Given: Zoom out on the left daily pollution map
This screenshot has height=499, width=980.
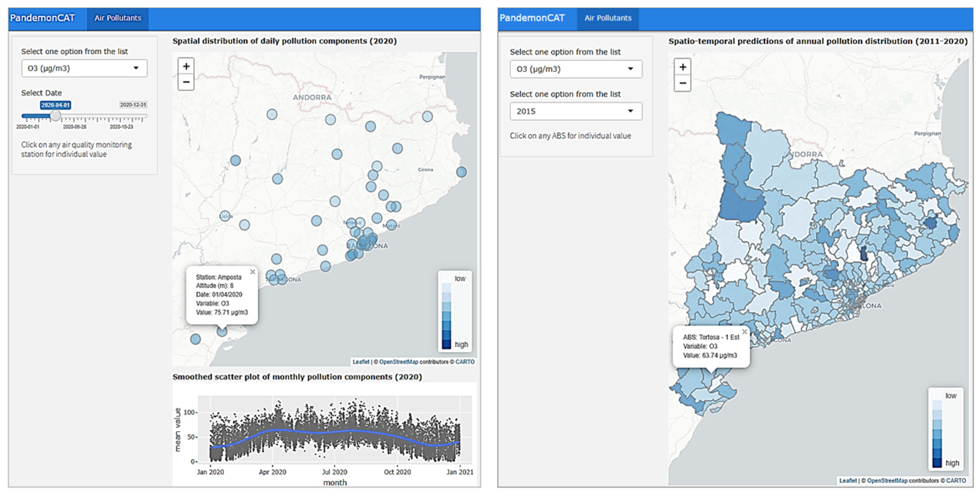Looking at the screenshot, I should 186,82.
